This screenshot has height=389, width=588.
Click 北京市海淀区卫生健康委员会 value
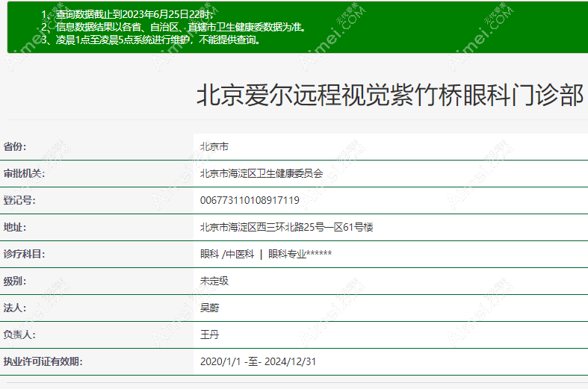[x=261, y=173]
